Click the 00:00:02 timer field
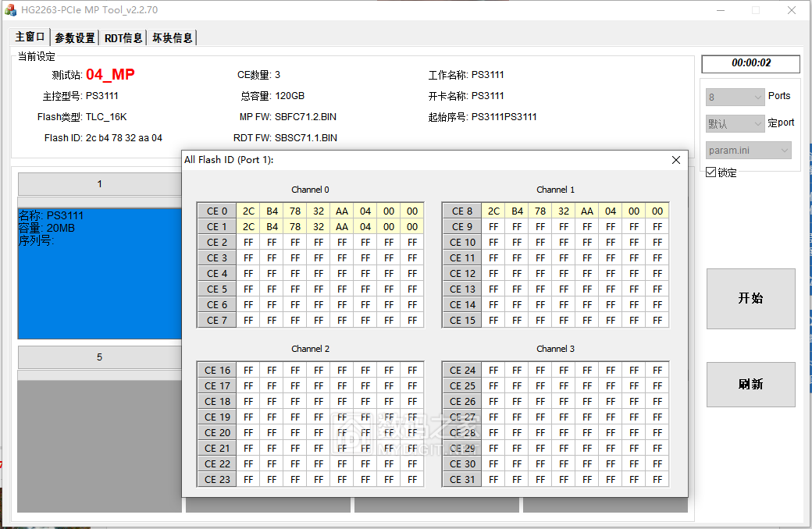 [x=750, y=64]
